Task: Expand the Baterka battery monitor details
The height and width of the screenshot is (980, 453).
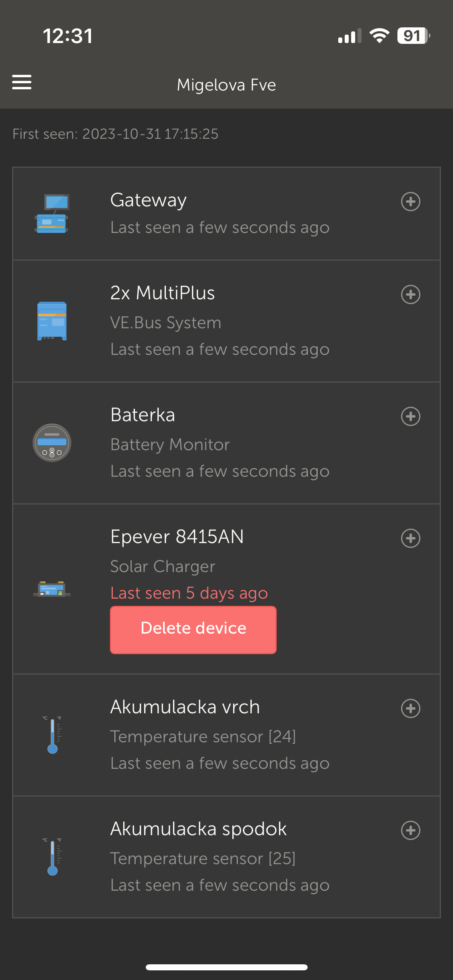Action: [410, 416]
